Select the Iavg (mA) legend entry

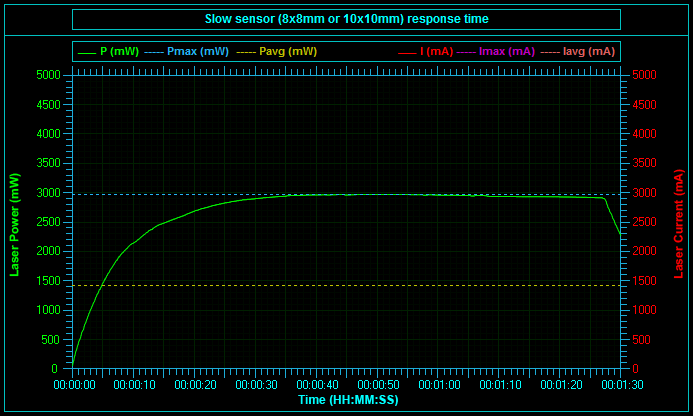[x=578, y=51]
